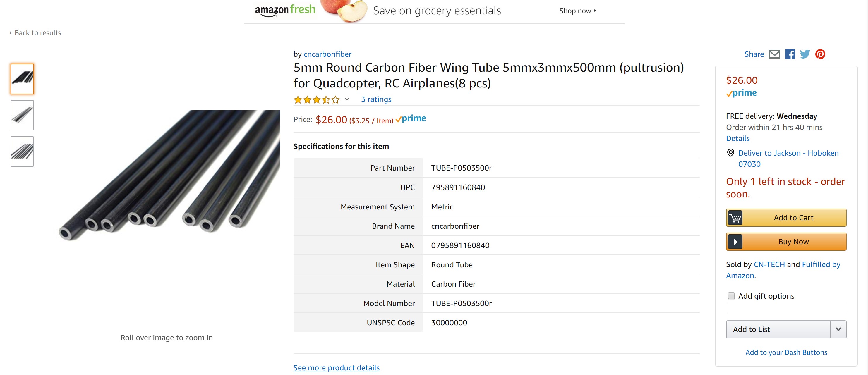Enable Add gift options checkbox
Screen dimensions: 868x375
click(x=731, y=296)
